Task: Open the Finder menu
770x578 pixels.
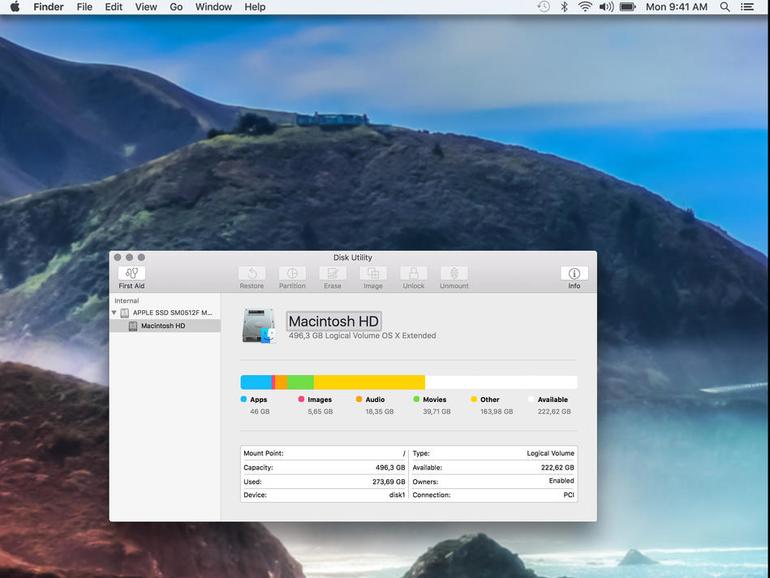Action: [48, 7]
